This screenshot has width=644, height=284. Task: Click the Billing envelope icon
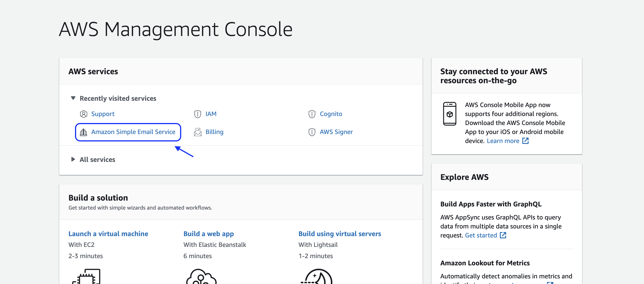(198, 132)
